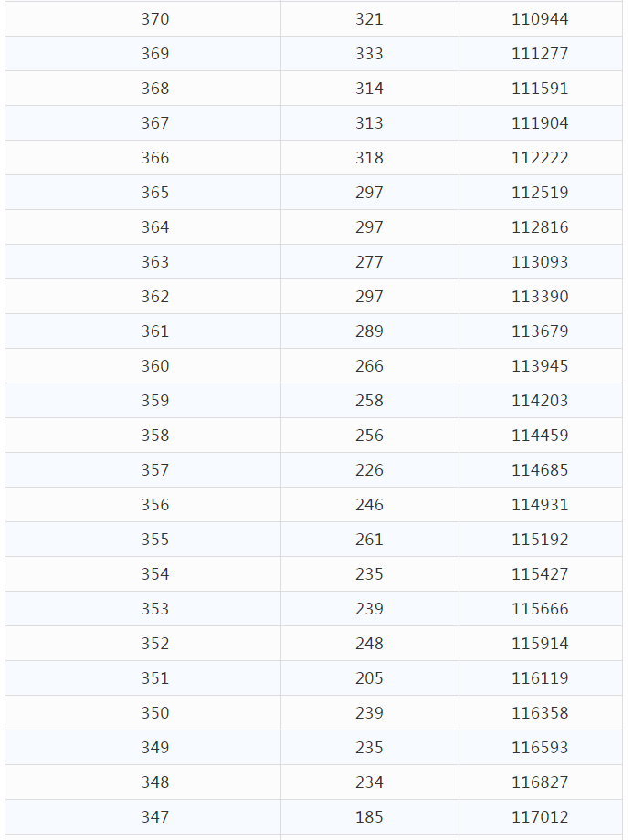Select the count cell 185
Screen dimensions: 633x840
(369, 817)
